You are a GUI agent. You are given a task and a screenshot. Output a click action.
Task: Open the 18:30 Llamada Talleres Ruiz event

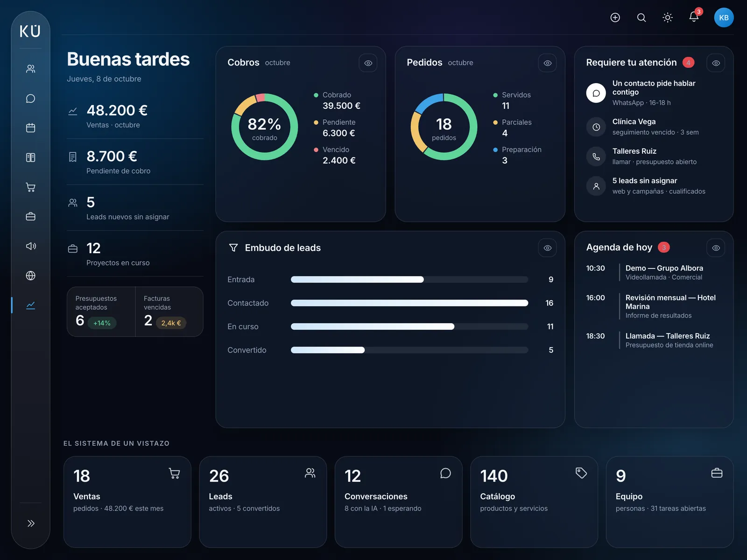pyautogui.click(x=654, y=340)
